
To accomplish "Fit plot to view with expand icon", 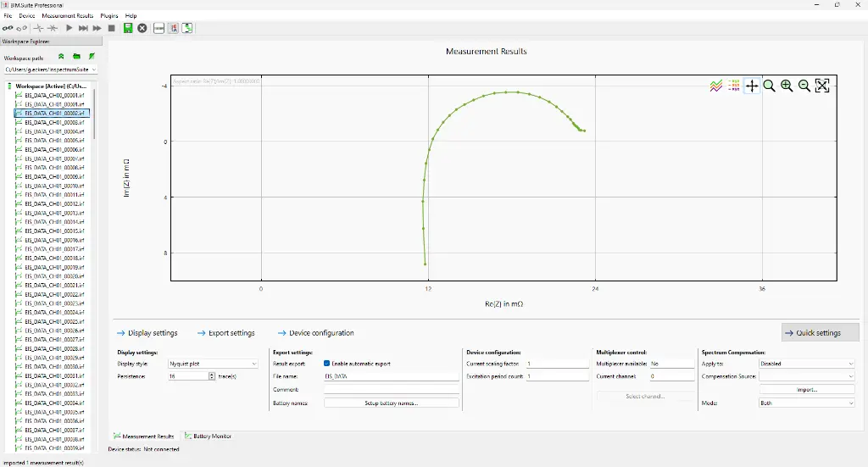I will 822,86.
